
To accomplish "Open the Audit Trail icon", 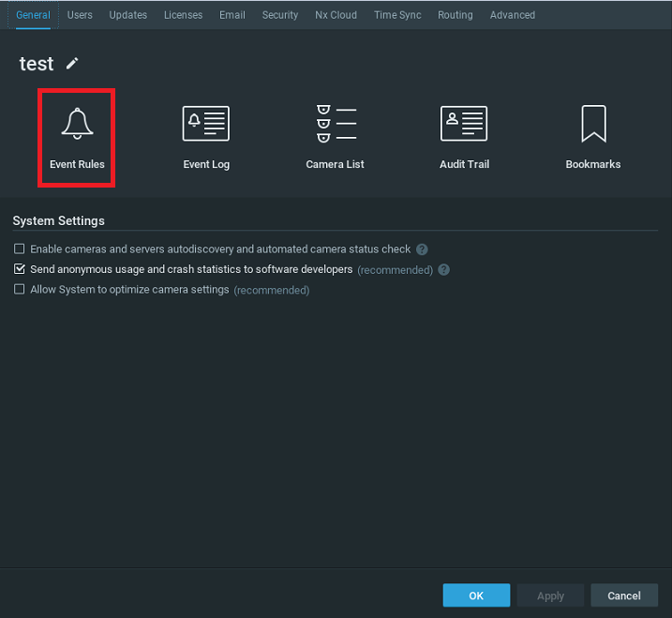I will (464, 125).
